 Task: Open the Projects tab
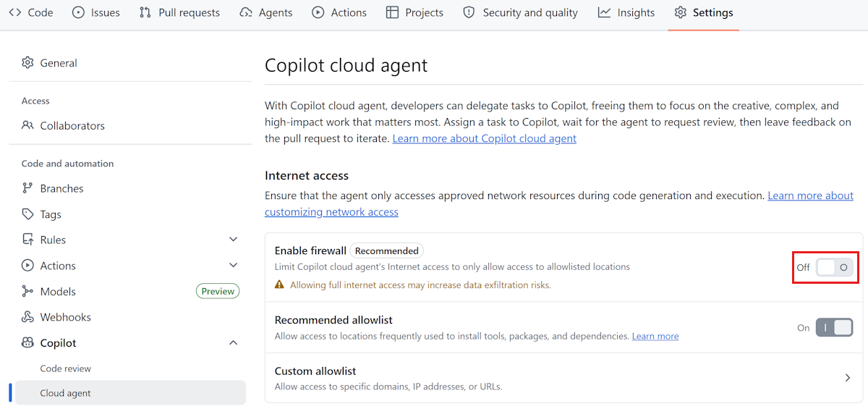click(414, 12)
